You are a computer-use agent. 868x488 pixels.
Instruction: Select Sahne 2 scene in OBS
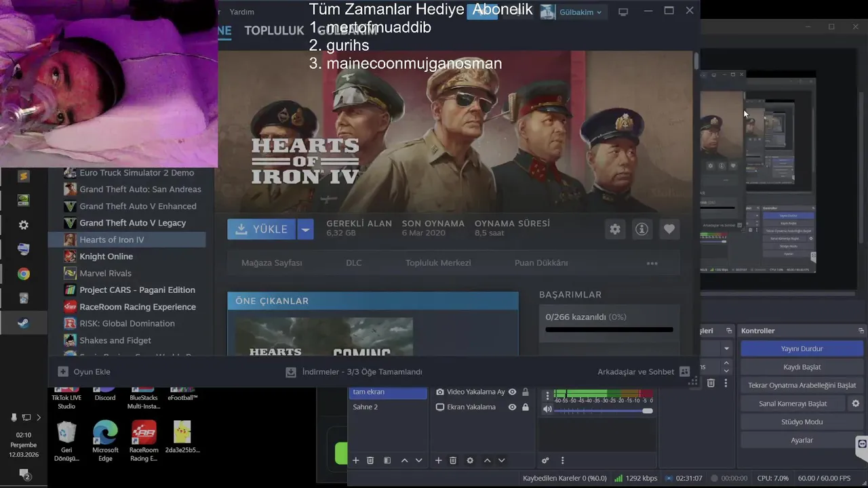[x=388, y=407]
